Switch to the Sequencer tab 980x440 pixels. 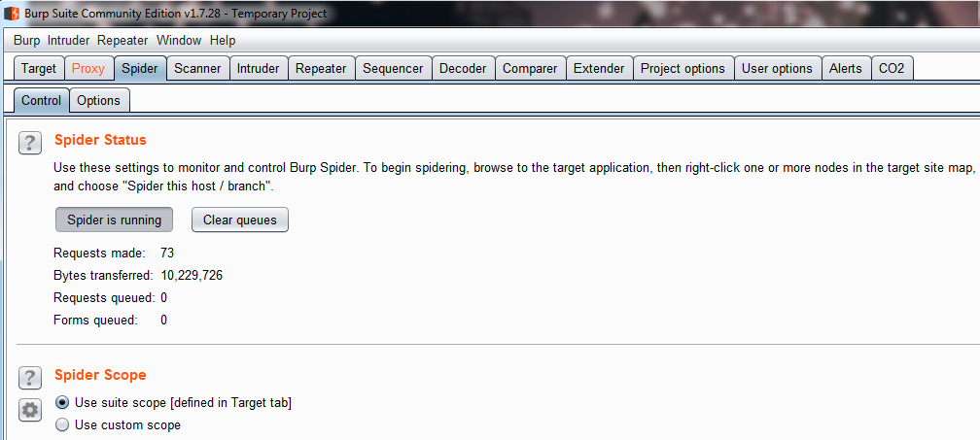[393, 69]
